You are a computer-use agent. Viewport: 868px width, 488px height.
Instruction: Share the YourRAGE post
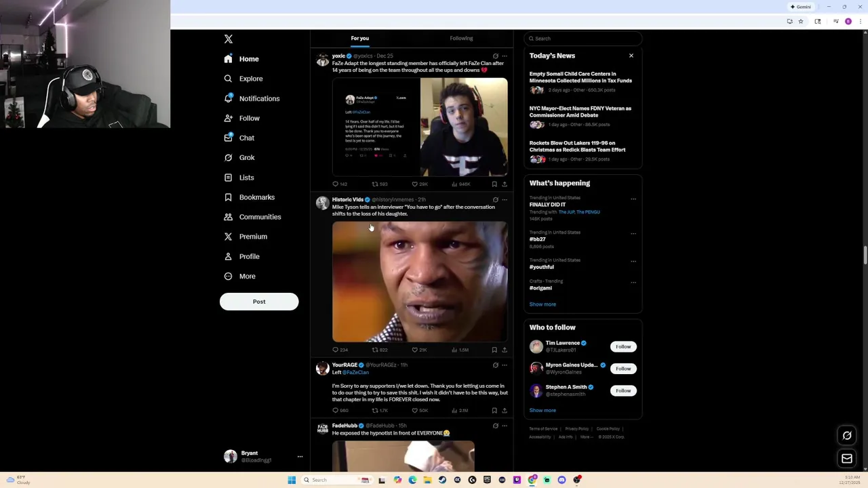point(504,411)
